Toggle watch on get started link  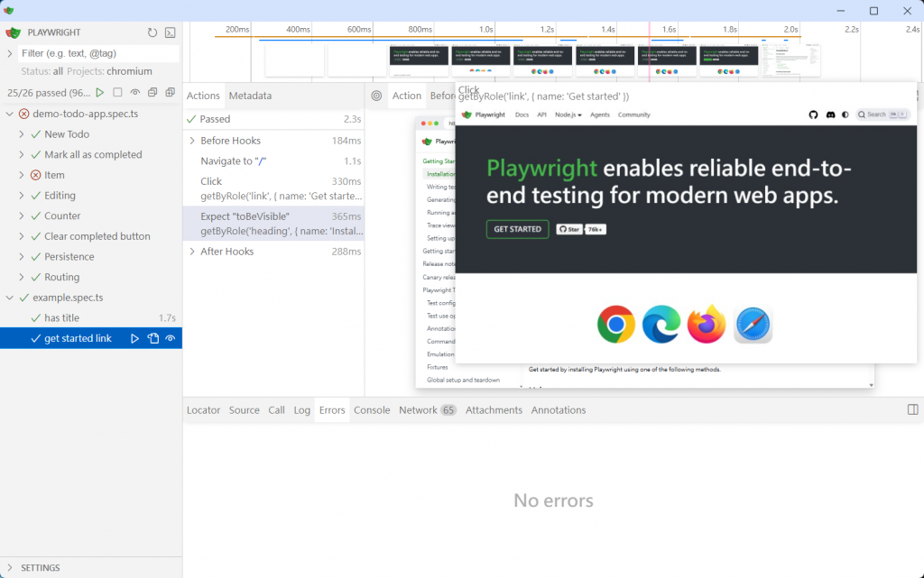[171, 338]
